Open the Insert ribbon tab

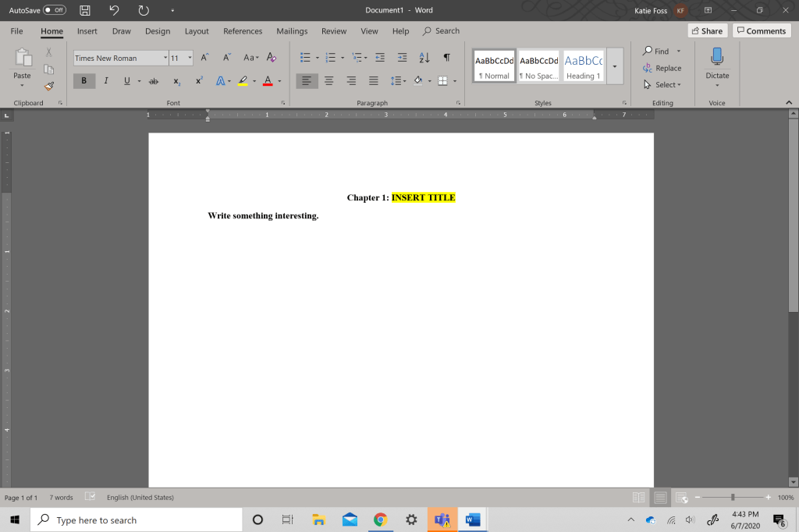tap(87, 31)
